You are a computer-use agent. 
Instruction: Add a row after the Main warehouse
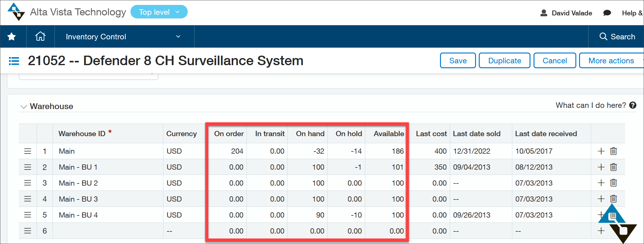click(x=601, y=151)
